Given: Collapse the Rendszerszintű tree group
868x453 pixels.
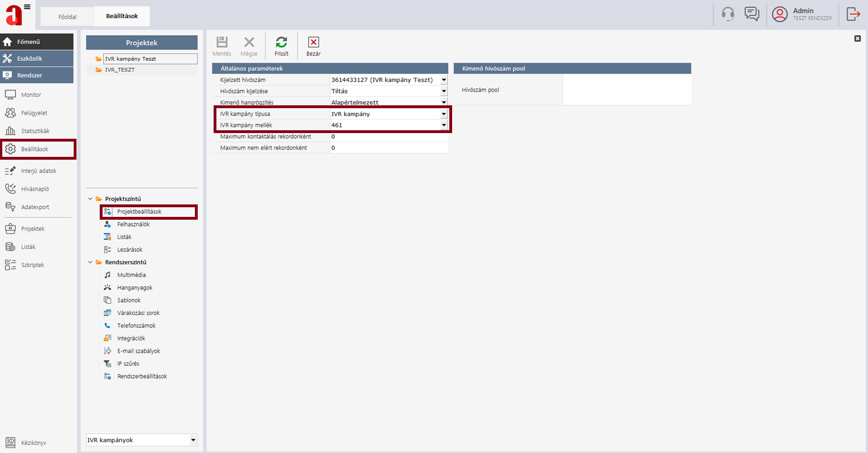Looking at the screenshot, I should coord(90,262).
